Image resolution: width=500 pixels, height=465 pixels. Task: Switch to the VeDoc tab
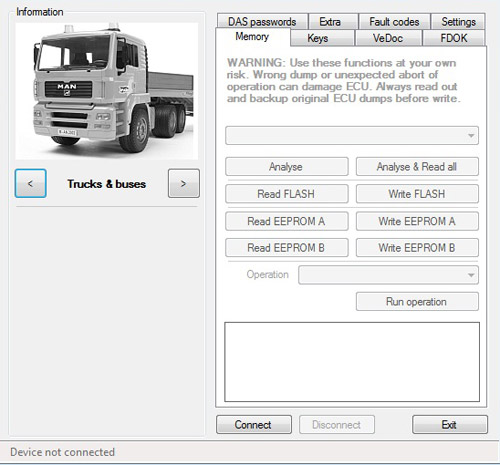(x=388, y=38)
